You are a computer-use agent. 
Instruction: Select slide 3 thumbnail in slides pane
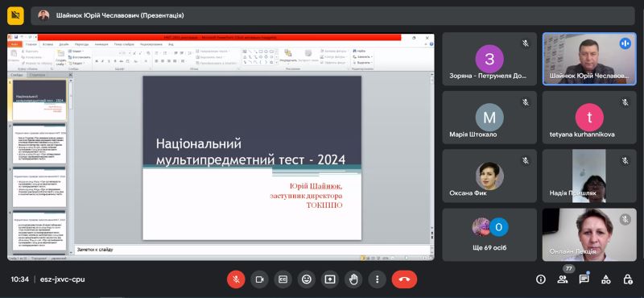39,187
